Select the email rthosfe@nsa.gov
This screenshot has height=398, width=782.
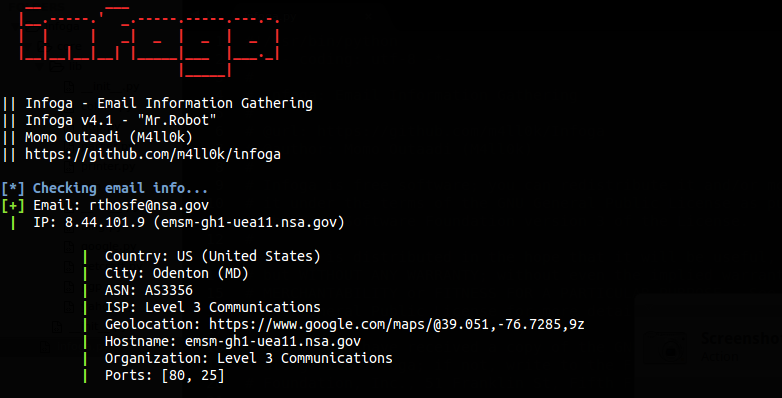click(x=149, y=205)
